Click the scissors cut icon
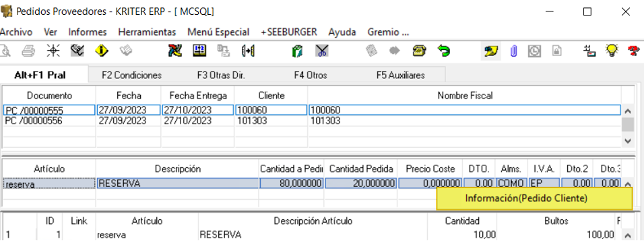The height and width of the screenshot is (245, 644). pos(322,51)
